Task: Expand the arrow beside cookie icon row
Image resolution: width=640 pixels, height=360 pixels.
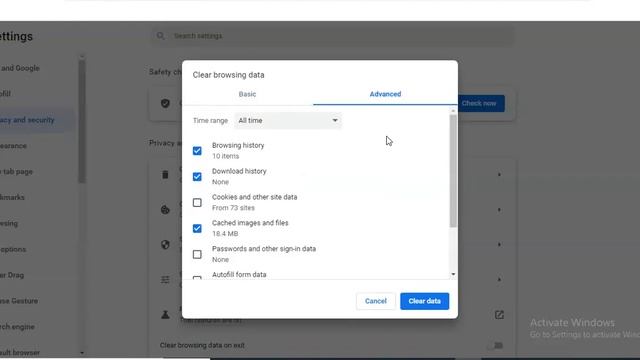Action: (499, 210)
